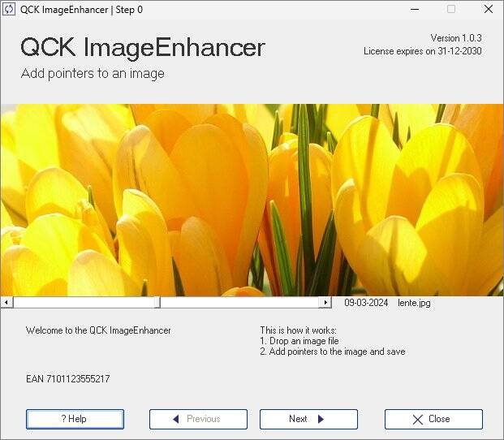Click '2. Add pointers to the image and save'

click(333, 352)
